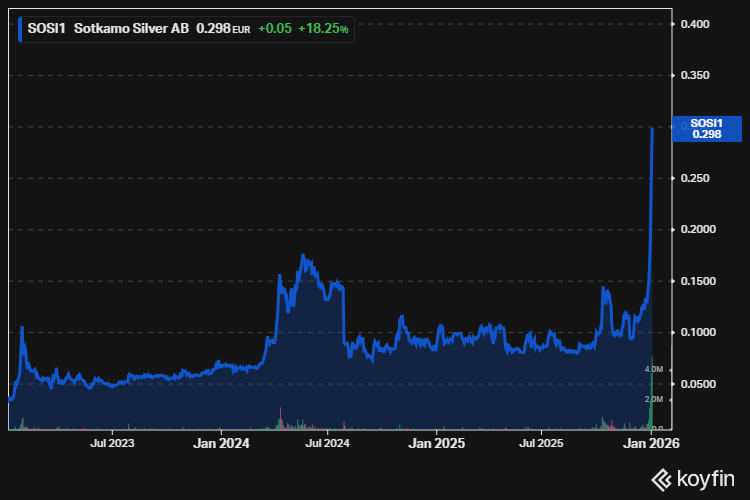The height and width of the screenshot is (500, 750).
Task: Click the Jan 2025 date axis label
Action: click(x=435, y=442)
